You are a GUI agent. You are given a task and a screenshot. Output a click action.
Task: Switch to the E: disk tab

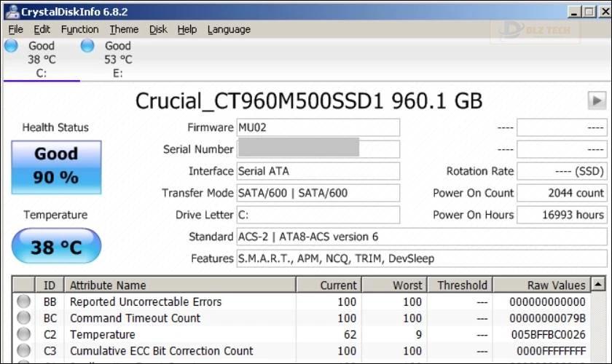118,59
